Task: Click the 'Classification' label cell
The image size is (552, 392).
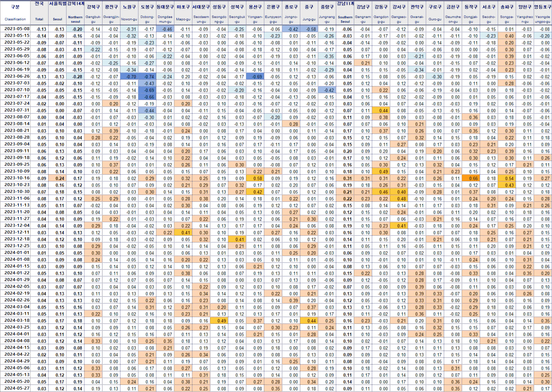Action: [15, 19]
